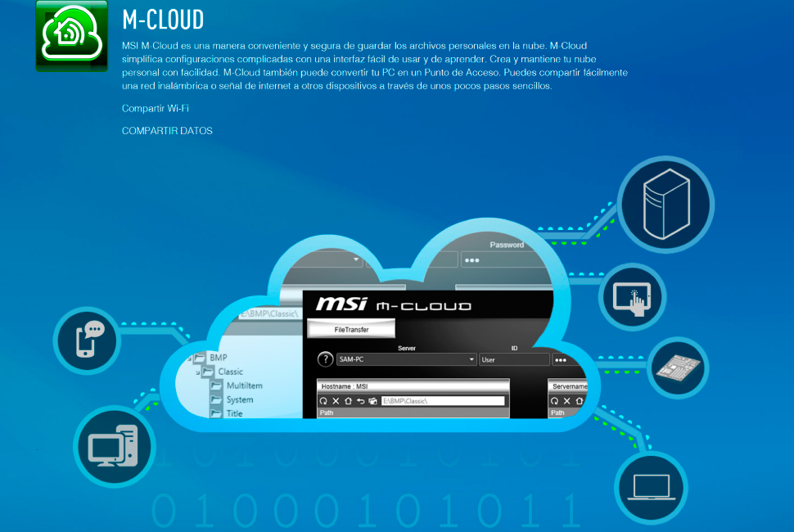Switch to the FileTransfer tab
This screenshot has height=532, width=794.
point(351,329)
